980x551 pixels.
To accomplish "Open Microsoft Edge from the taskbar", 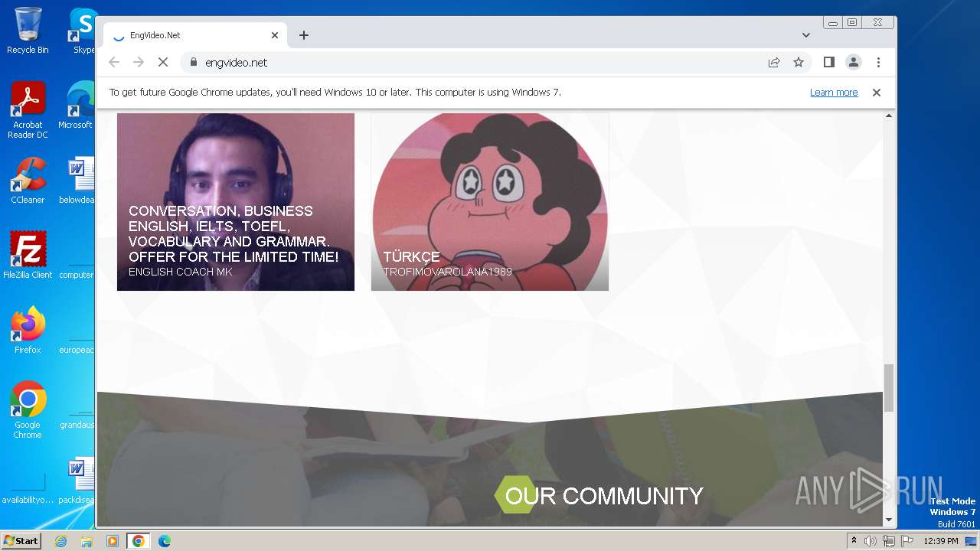I will 165,541.
